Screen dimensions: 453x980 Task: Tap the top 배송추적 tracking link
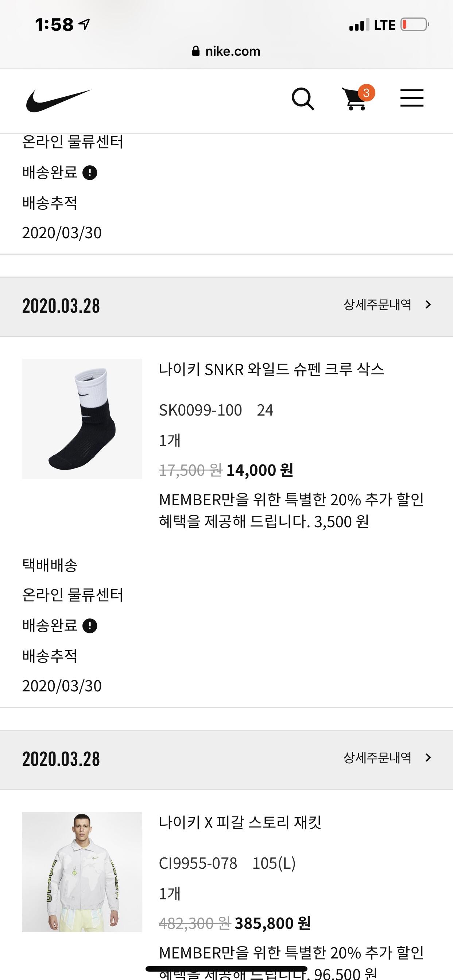50,203
